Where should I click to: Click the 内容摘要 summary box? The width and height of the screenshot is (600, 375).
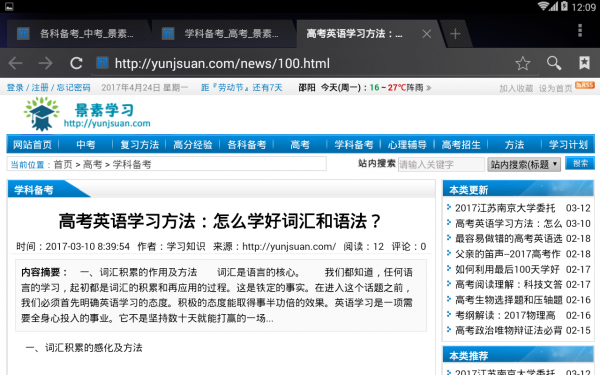[221, 295]
